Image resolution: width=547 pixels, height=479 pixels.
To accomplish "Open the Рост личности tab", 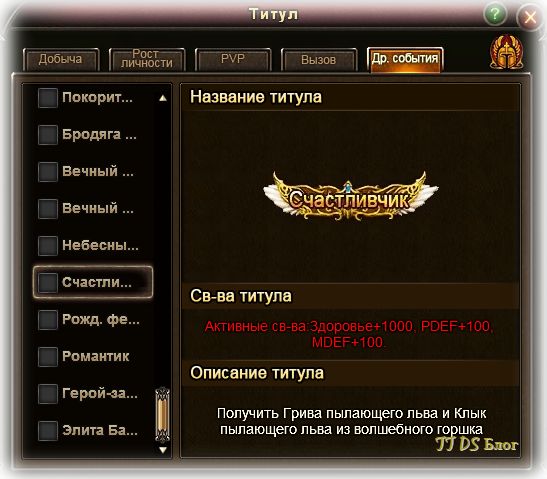I will tap(147, 59).
